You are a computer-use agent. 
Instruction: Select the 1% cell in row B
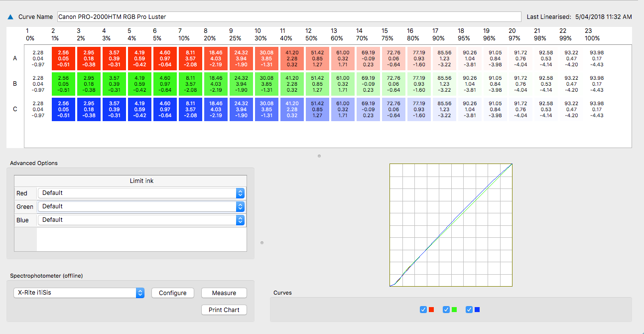coord(63,83)
